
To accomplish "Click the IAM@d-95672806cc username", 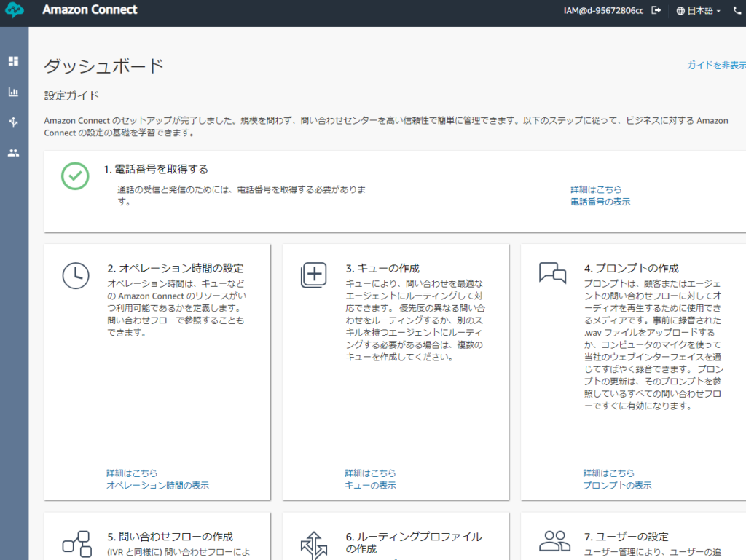I will coord(603,10).
